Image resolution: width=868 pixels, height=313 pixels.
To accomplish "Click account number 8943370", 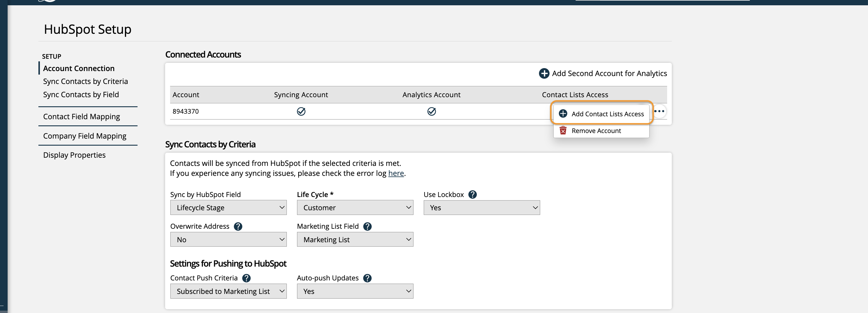I will (x=186, y=111).
